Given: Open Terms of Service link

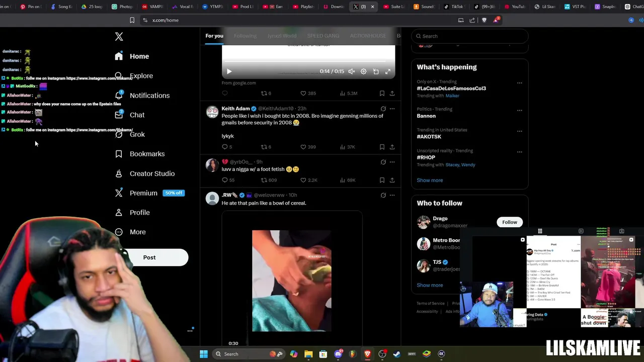Looking at the screenshot, I should click(430, 304).
